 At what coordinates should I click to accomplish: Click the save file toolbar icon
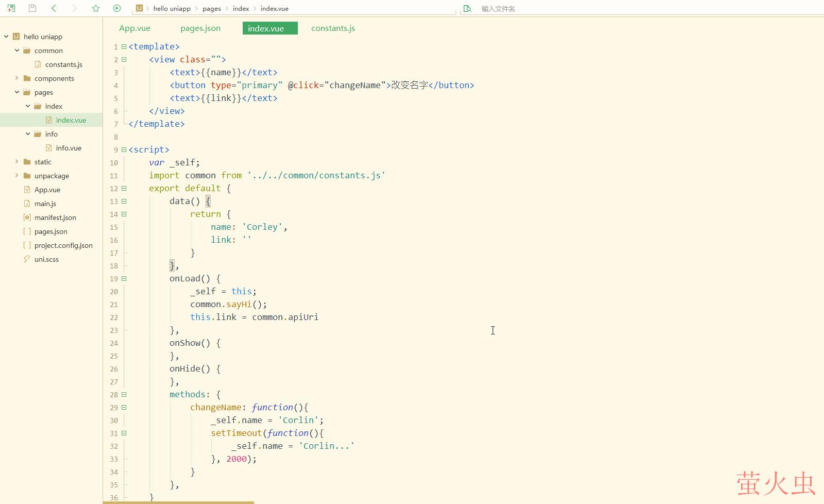32,8
